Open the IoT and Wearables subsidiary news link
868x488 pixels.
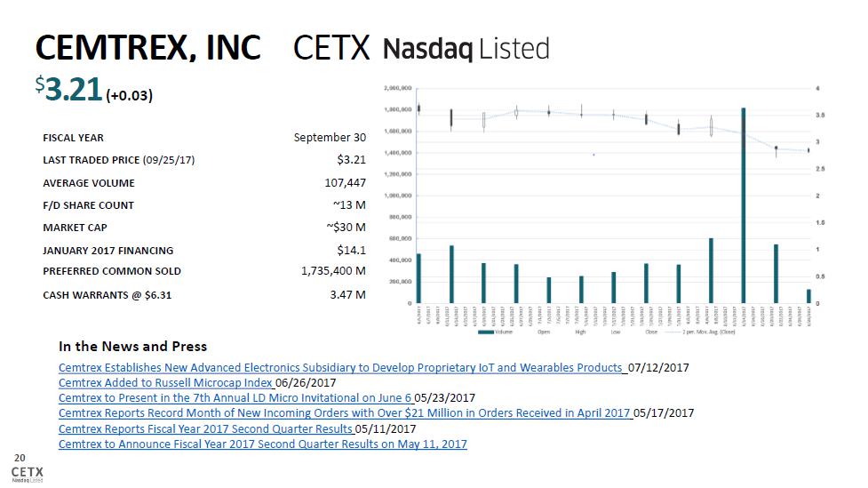click(342, 367)
